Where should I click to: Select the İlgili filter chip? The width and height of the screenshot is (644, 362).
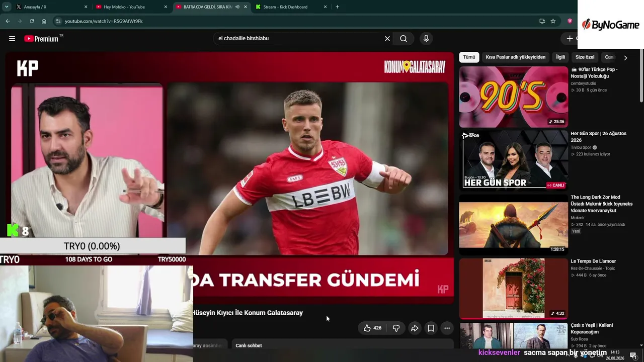tap(560, 57)
